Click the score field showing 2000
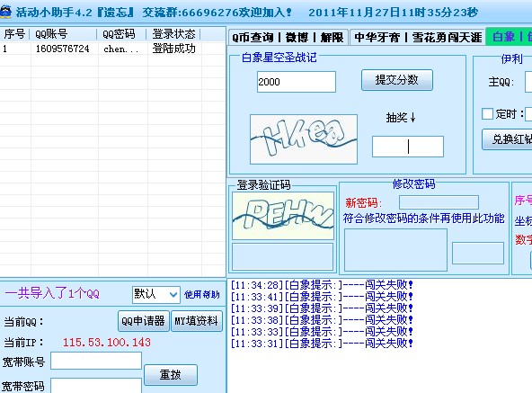This screenshot has width=532, height=393. (297, 82)
